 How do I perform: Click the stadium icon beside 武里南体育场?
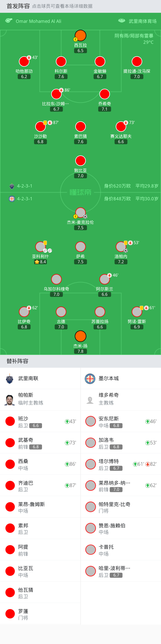122,21
